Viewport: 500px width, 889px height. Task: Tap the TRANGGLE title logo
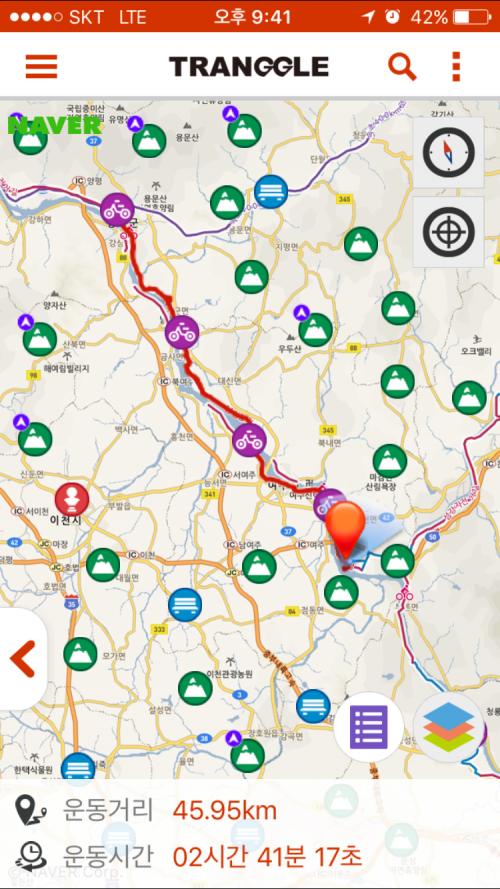pos(249,67)
